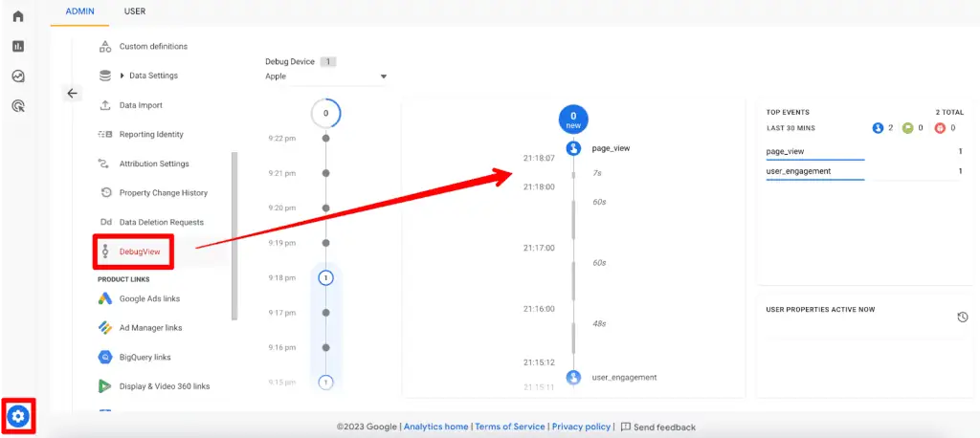
Task: Expand the Data Settings triangle
Action: [122, 76]
